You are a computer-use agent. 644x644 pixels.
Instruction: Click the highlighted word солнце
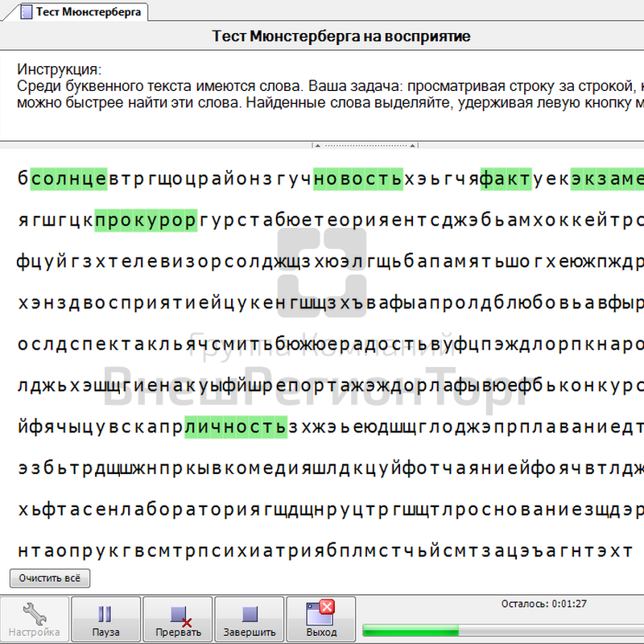(69, 179)
